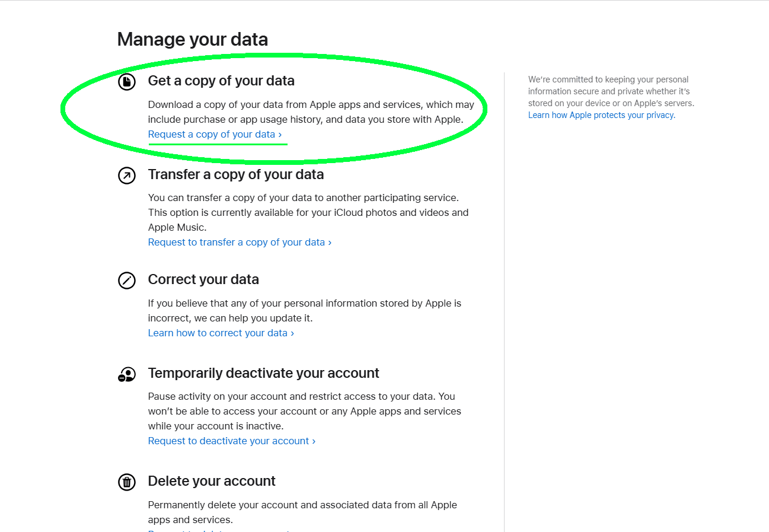Expand the chevron after deactivate account link
The image size is (769, 532).
312,440
